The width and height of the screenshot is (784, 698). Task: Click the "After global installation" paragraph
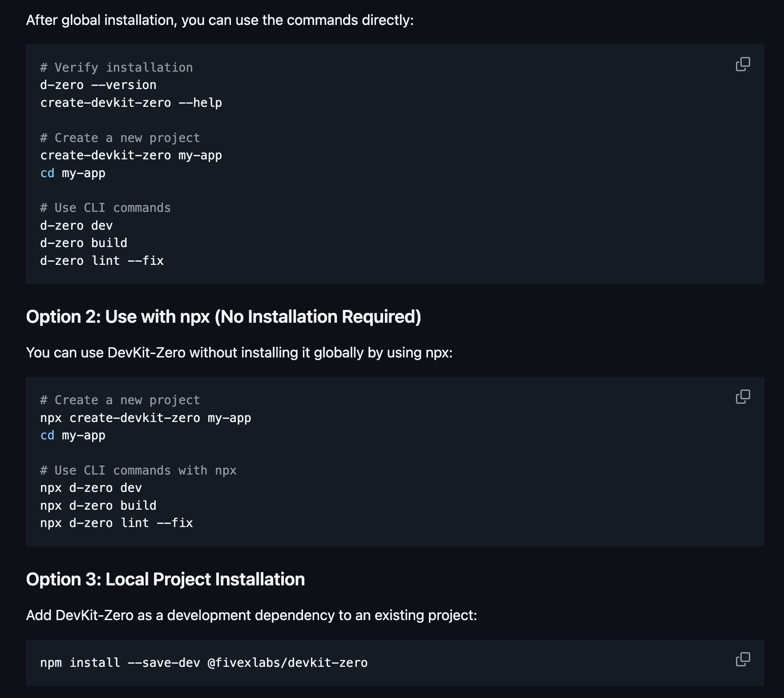(220, 20)
